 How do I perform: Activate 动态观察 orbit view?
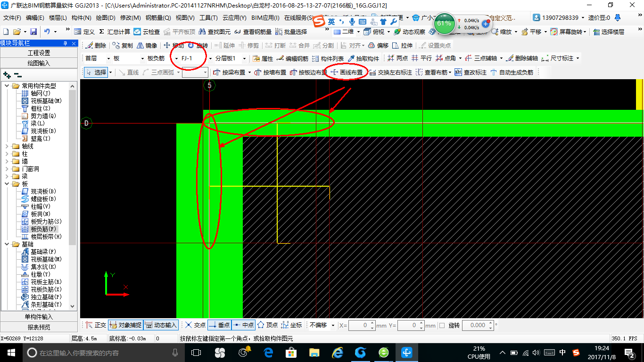[409, 32]
